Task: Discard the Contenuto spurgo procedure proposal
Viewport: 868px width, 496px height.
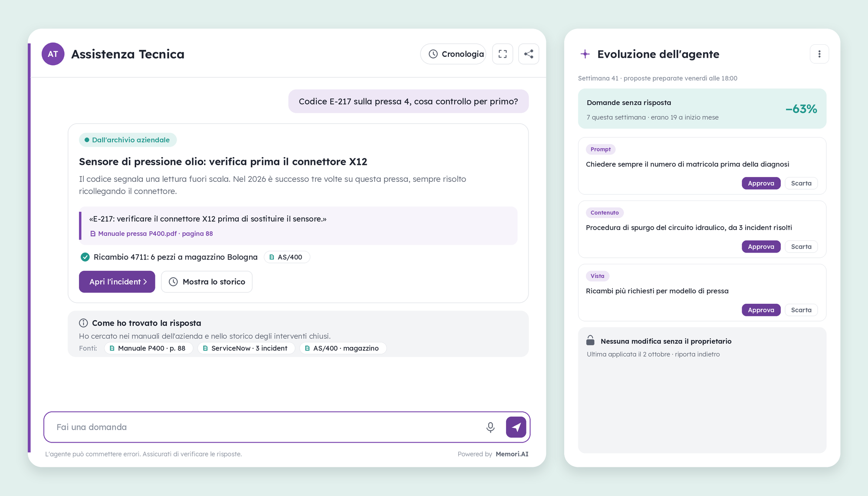Action: [801, 246]
